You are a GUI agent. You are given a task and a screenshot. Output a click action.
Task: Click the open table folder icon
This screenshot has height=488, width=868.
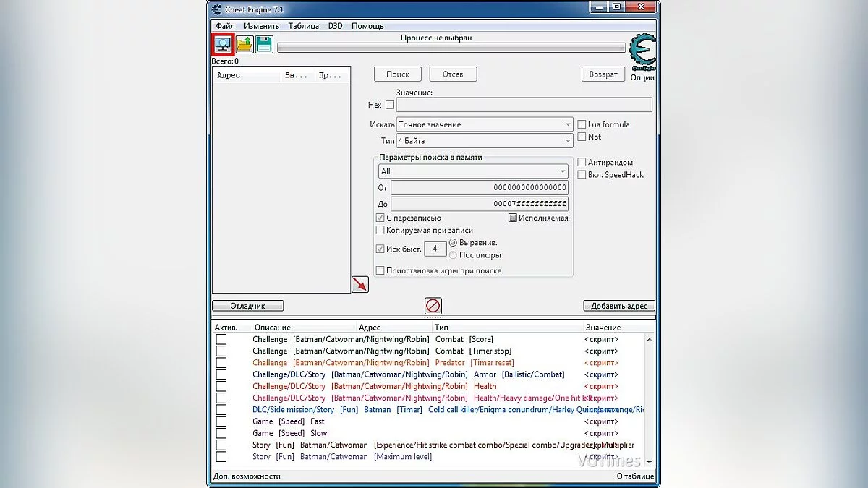pyautogui.click(x=244, y=45)
